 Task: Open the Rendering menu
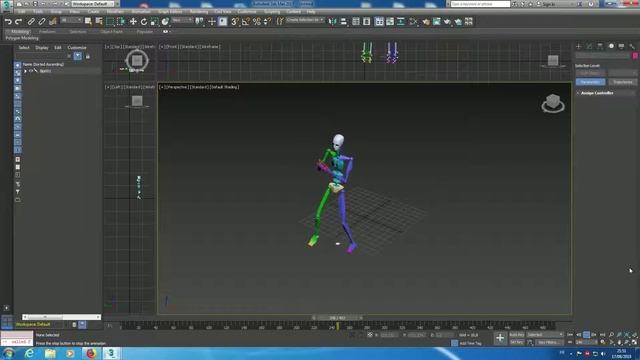(x=199, y=12)
